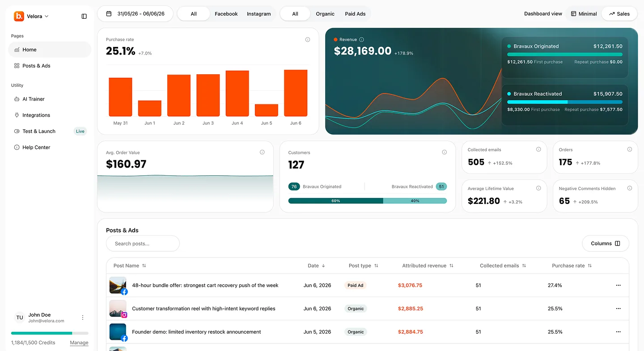Viewport: 644px width, 351px height.
Task: Click Orders card info icon
Action: tap(630, 149)
